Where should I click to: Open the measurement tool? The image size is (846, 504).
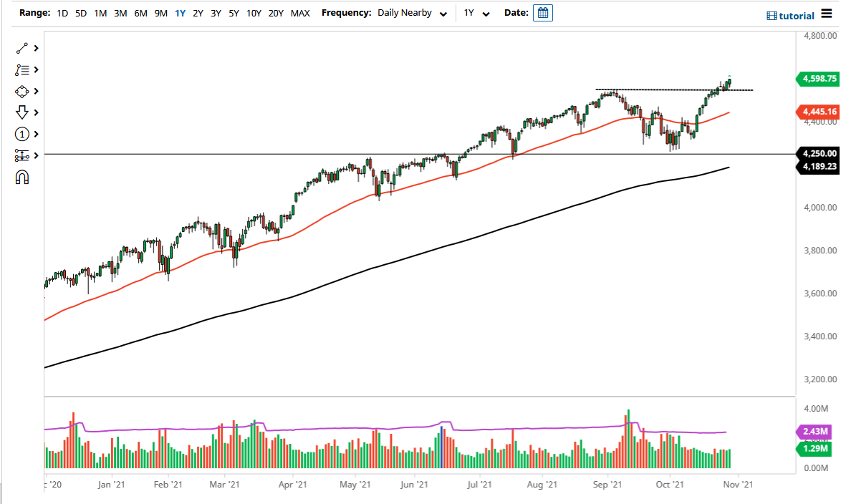point(21,155)
